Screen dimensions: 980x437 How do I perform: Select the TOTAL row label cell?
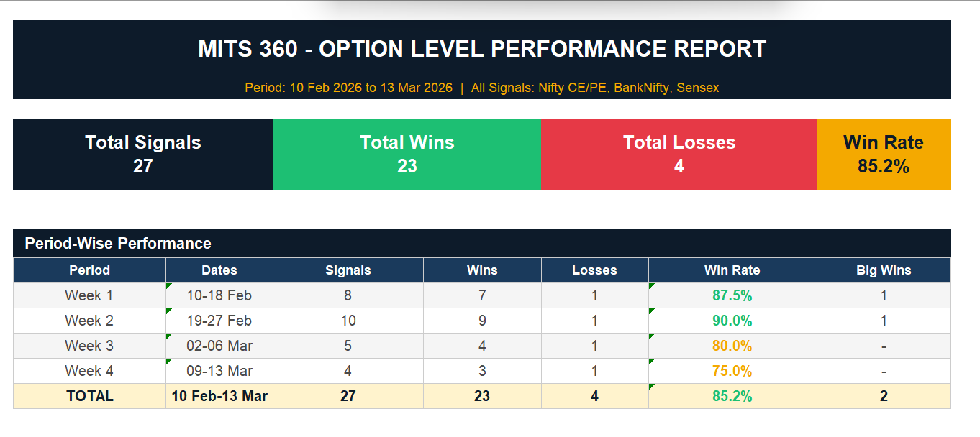click(89, 396)
